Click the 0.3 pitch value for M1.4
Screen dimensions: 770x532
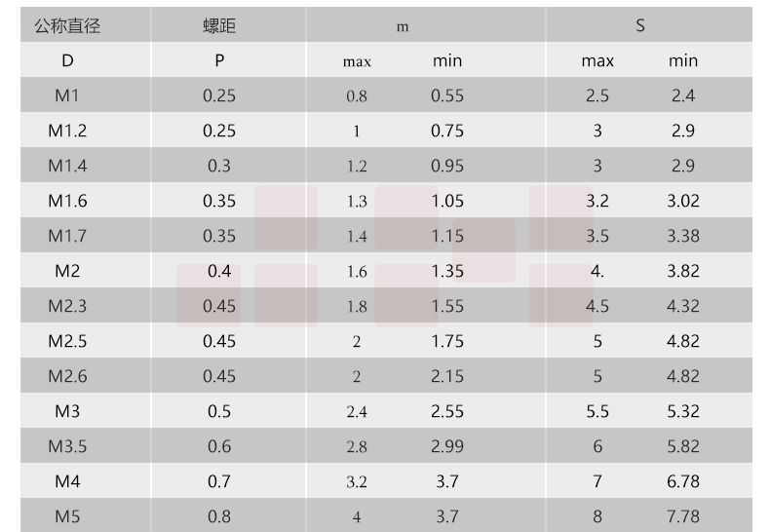click(x=219, y=166)
